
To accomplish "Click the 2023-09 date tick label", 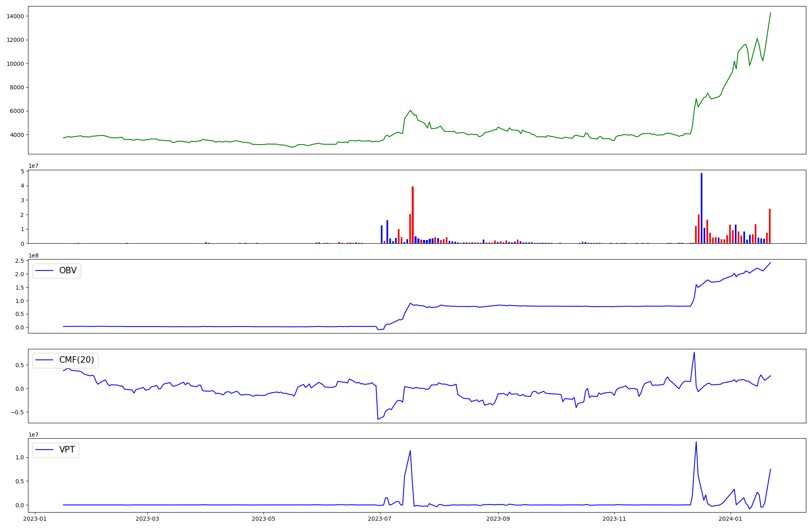I will click(x=498, y=519).
